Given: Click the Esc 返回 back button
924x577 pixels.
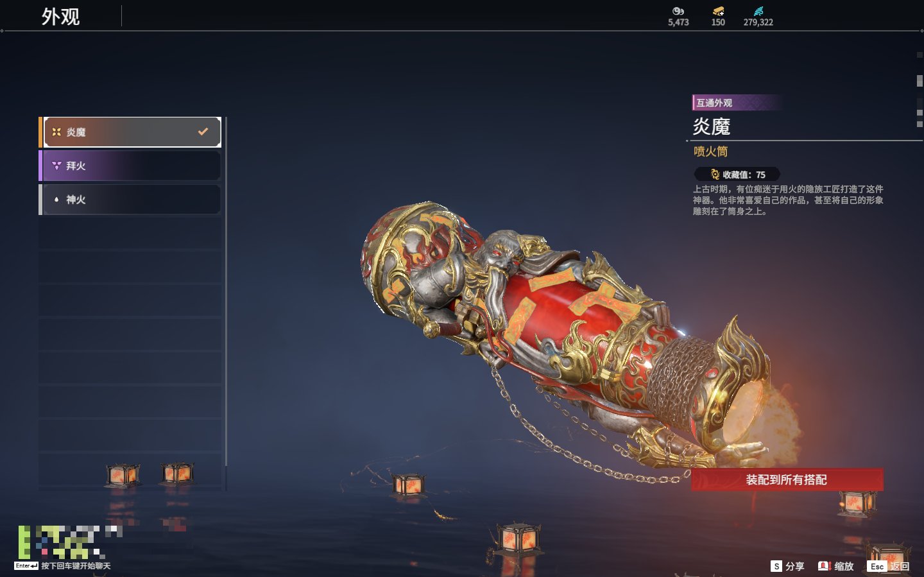Looking at the screenshot, I should [x=888, y=566].
